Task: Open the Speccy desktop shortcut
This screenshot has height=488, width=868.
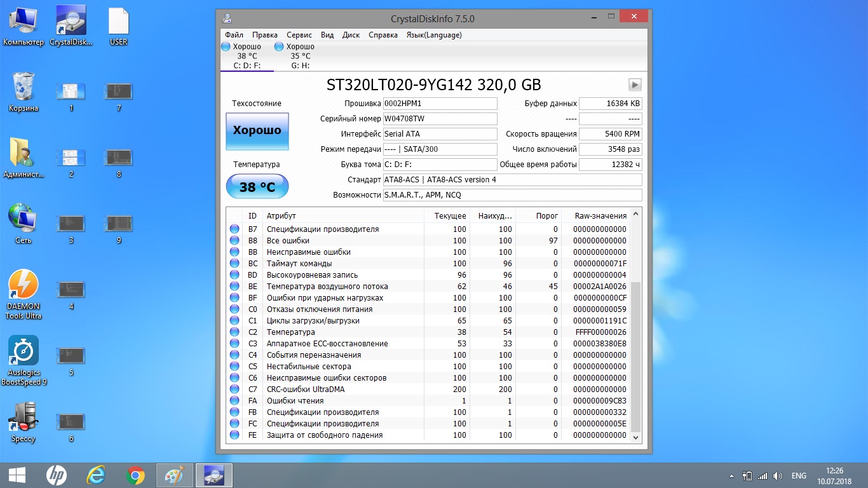Action: (23, 423)
